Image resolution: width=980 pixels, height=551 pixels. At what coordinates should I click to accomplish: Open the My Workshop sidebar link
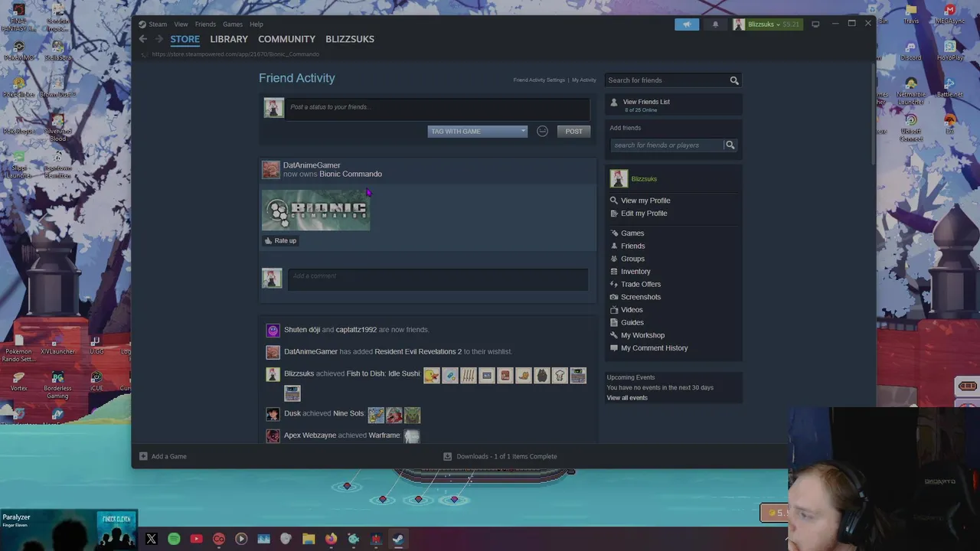tap(642, 336)
